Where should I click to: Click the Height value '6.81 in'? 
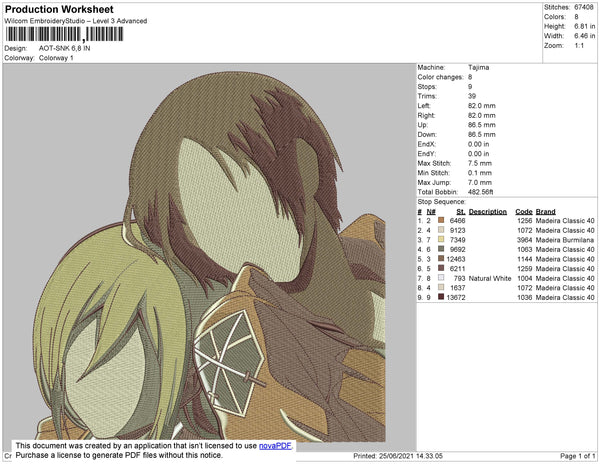coord(584,26)
